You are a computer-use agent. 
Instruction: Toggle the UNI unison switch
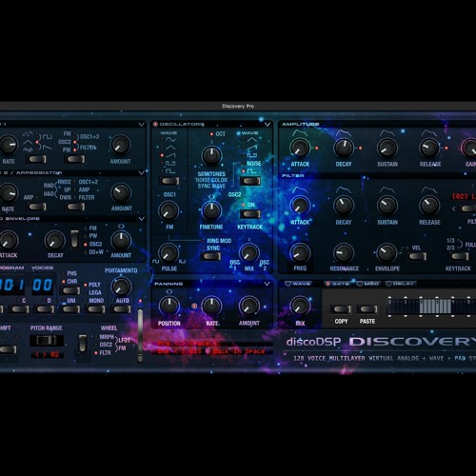tap(70, 309)
